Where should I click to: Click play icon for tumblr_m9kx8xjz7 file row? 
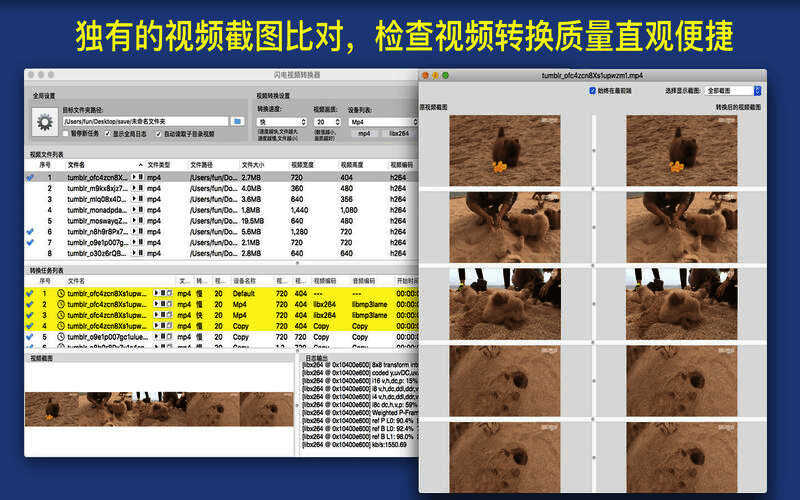(135, 188)
